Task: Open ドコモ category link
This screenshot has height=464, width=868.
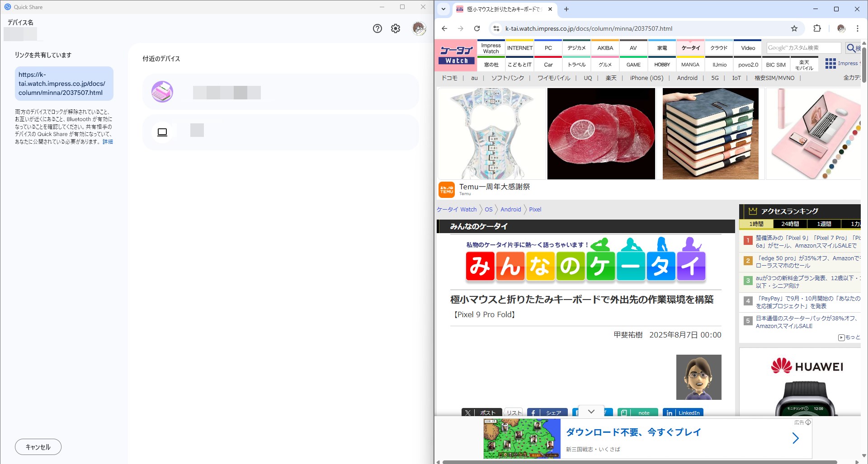Action: pos(449,78)
